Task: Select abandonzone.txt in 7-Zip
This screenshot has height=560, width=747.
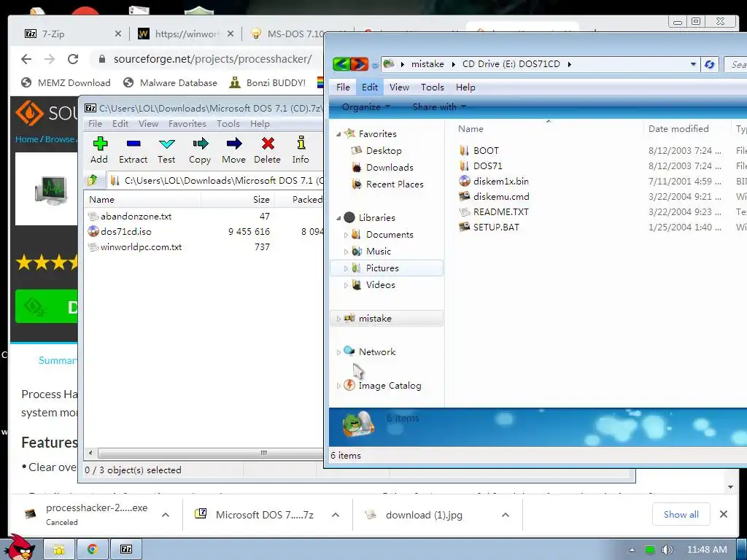Action: tap(136, 216)
